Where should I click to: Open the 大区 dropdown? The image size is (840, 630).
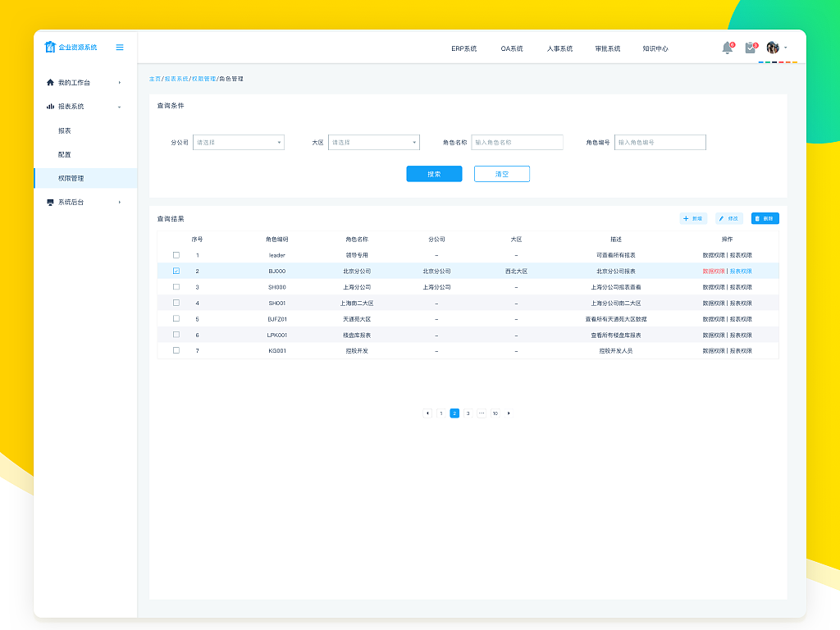point(374,143)
